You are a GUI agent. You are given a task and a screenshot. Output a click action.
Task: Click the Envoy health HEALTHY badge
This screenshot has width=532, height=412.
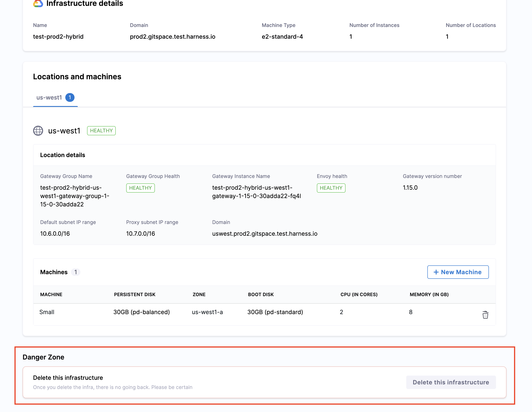tap(331, 188)
